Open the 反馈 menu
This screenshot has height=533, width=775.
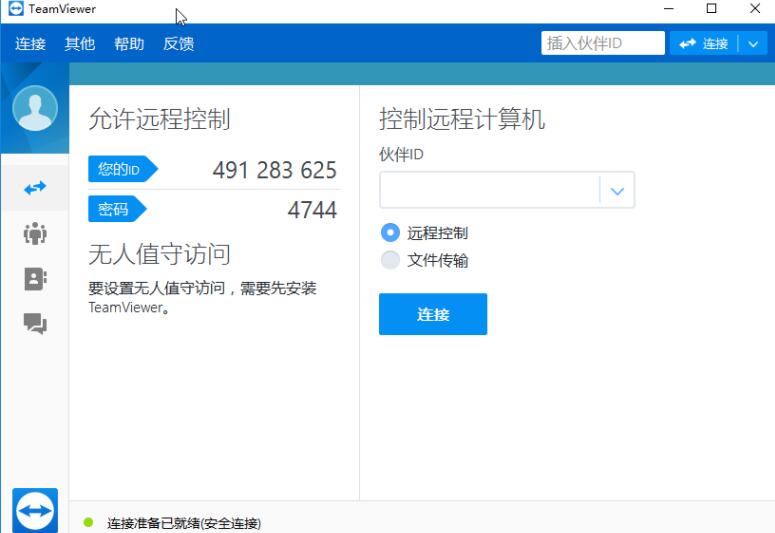178,44
